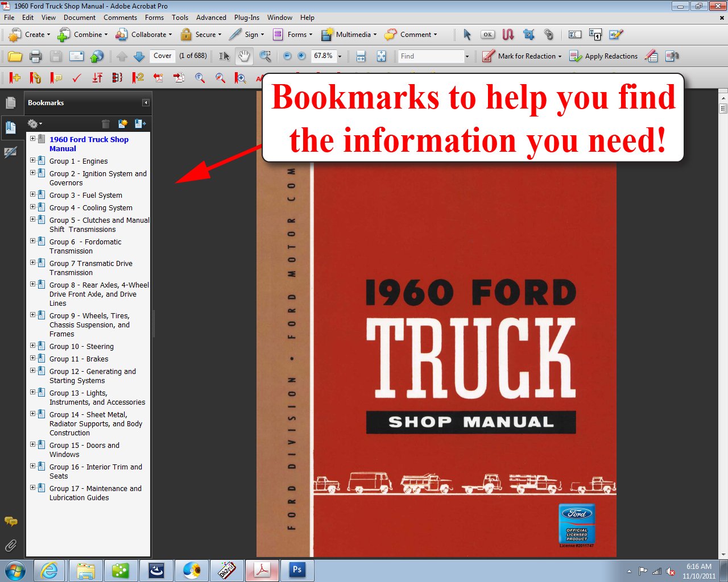Expand the Group 3 - Fuel System bookmark
Screen dimensions: 728x582
click(x=32, y=194)
